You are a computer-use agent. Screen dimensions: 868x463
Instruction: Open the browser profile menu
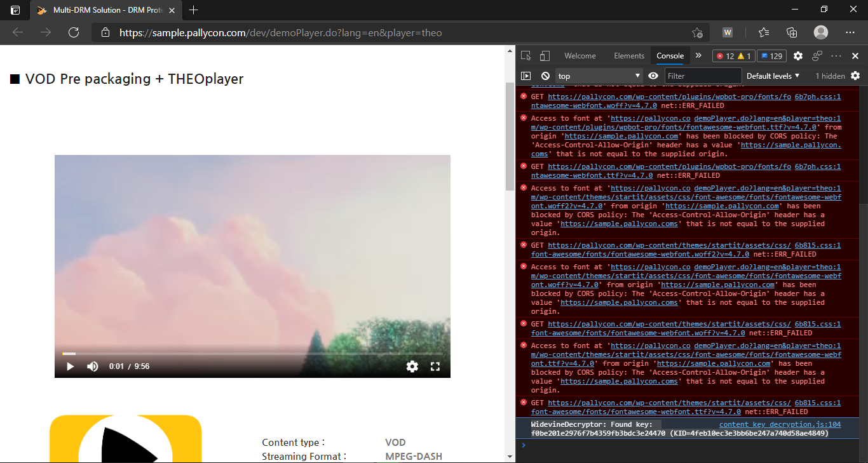(821, 32)
